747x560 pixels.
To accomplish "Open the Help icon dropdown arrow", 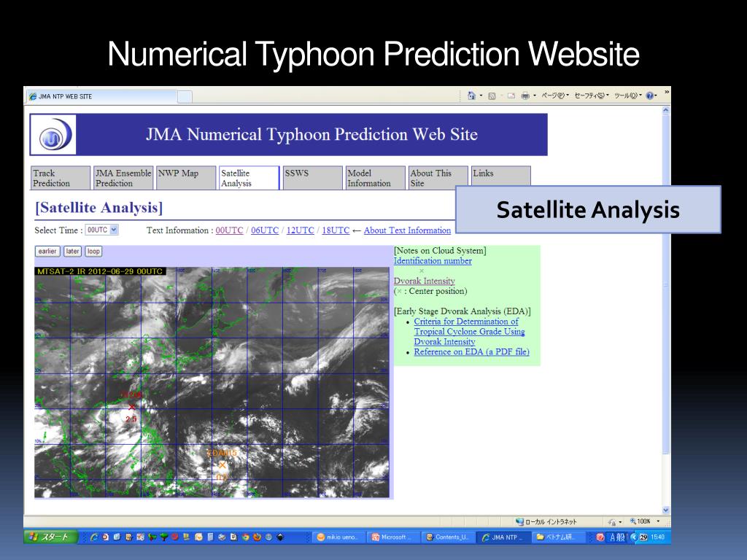I will pos(656,96).
